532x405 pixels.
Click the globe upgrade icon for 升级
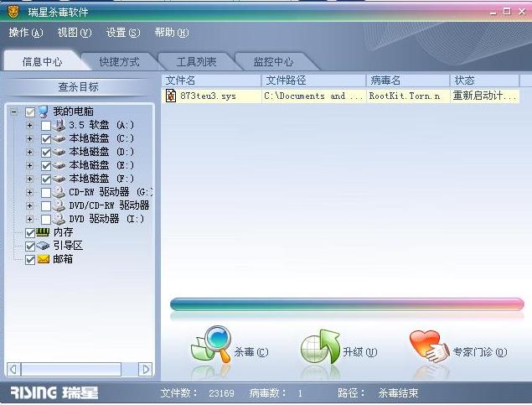[x=320, y=346]
